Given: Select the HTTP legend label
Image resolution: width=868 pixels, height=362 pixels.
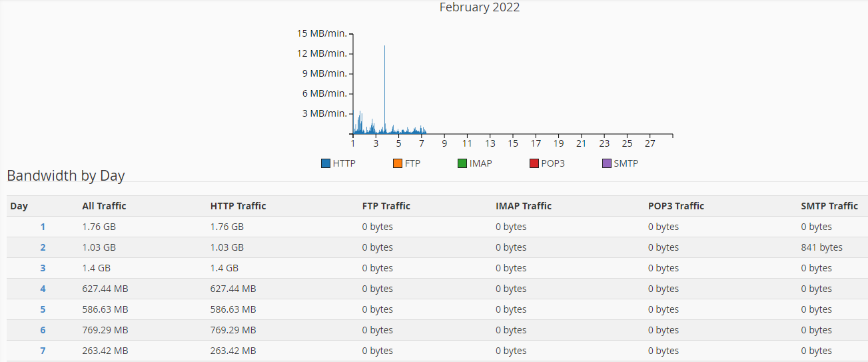Looking at the screenshot, I should coord(344,163).
